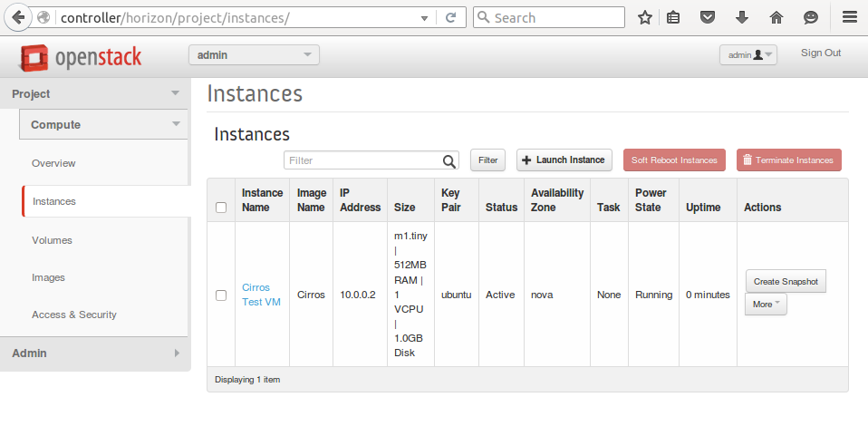Reload the page with the refresh icon
The height and width of the screenshot is (426, 868).
(451, 17)
